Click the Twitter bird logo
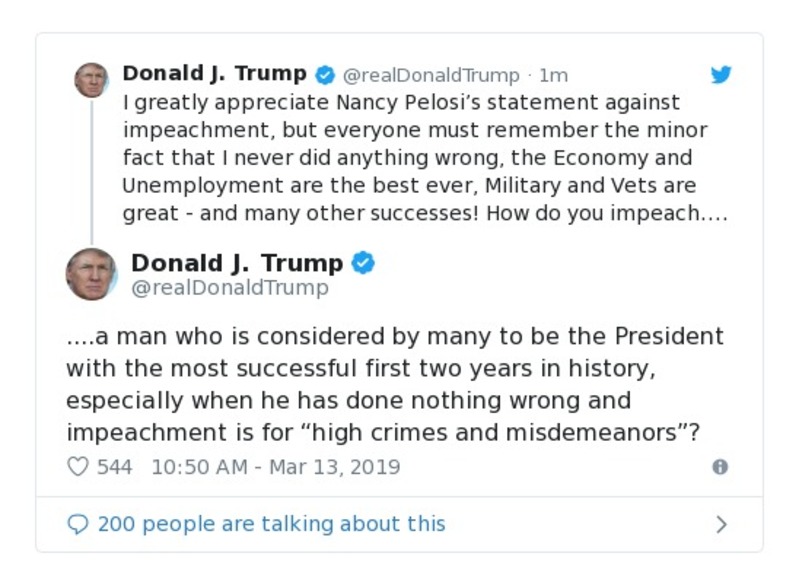The height and width of the screenshot is (585, 799). click(x=721, y=75)
